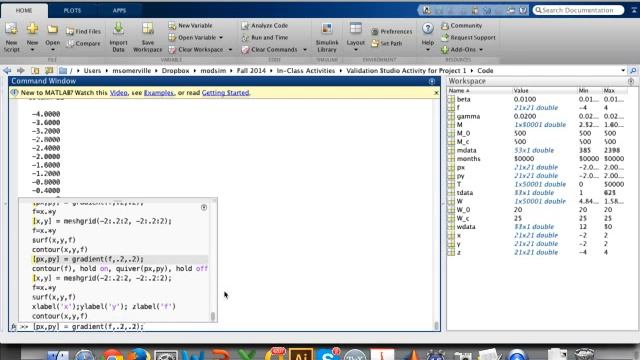Select the Fall 2014 path segment
The image size is (640, 360).
coord(251,71)
